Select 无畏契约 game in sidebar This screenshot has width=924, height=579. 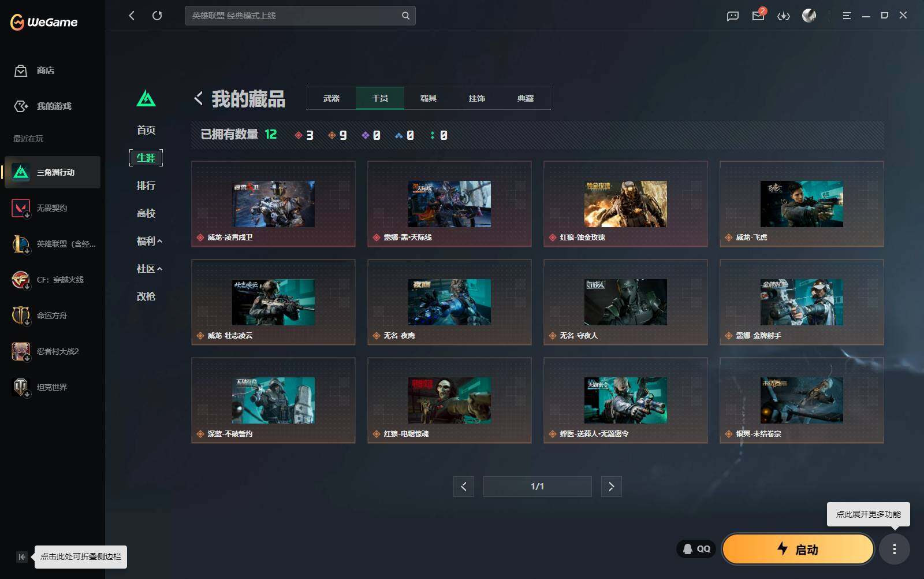click(53, 208)
